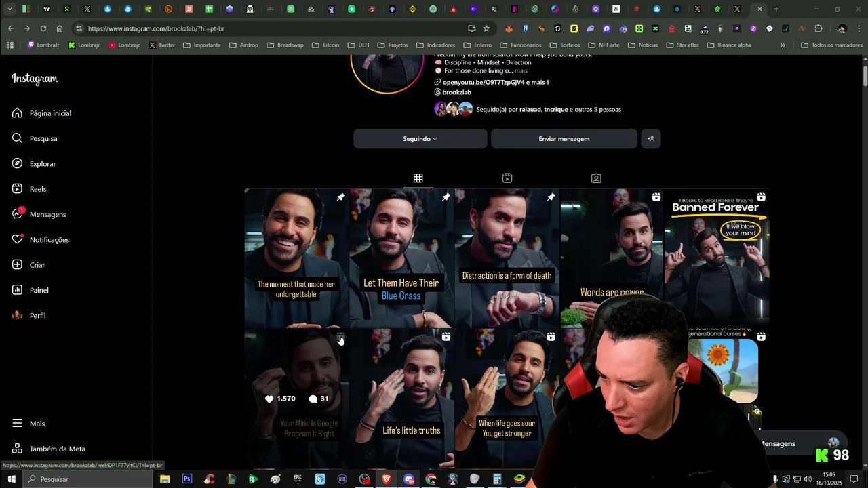868x488 pixels.
Task: Open Calculator from the taskbar
Action: click(x=497, y=479)
